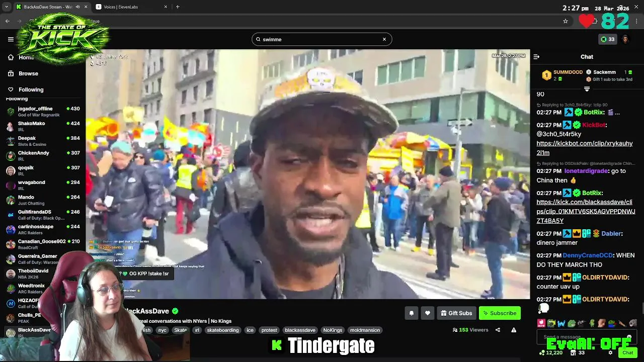
Task: Mute the BlackAssDave tab audio icon
Action: (x=77, y=7)
